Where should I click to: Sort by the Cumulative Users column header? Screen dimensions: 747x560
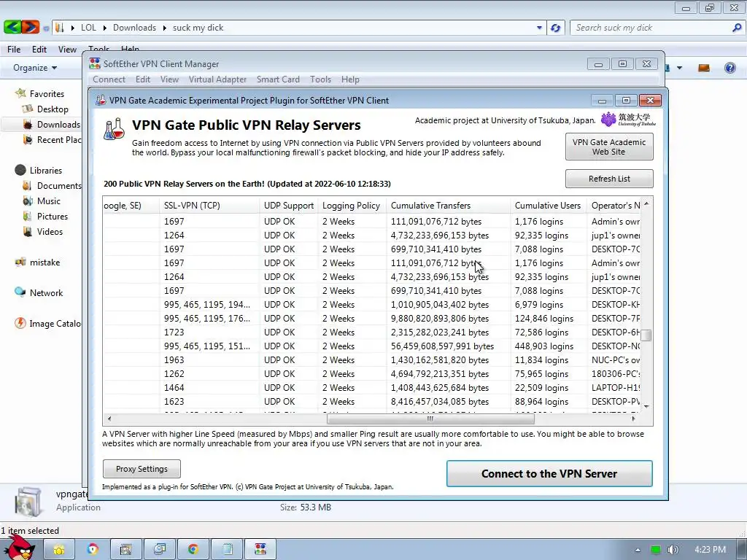pos(549,206)
